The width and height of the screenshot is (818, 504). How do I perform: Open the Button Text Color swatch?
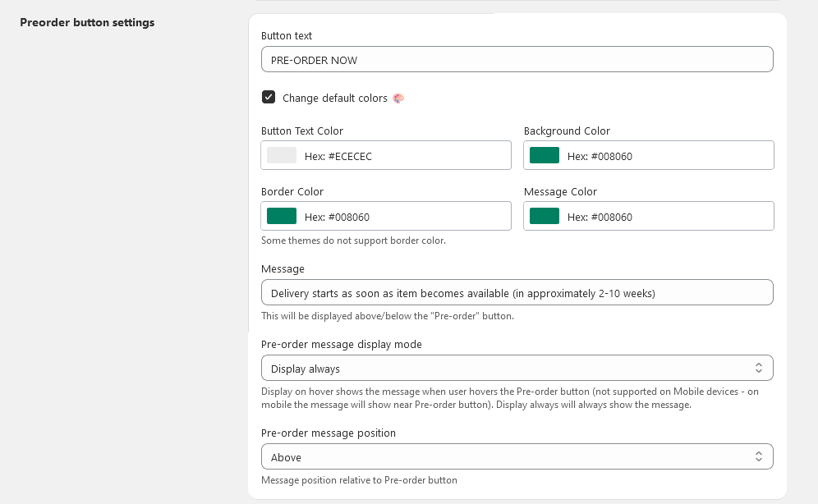282,156
